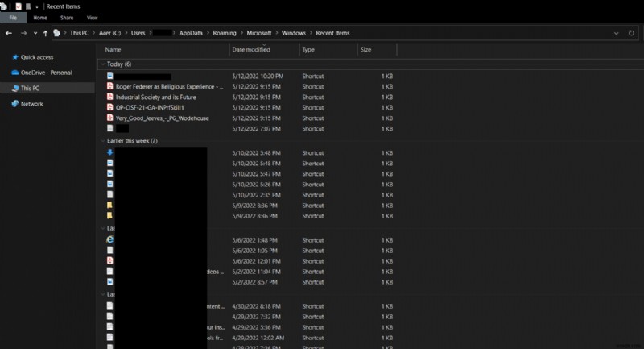
Task: Expand the address bar history dropdown
Action: [616, 33]
